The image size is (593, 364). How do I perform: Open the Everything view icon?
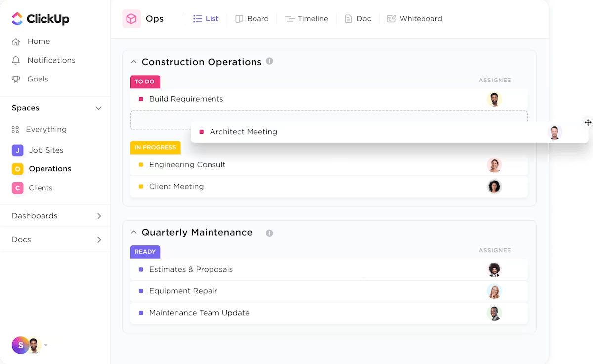pyautogui.click(x=15, y=129)
